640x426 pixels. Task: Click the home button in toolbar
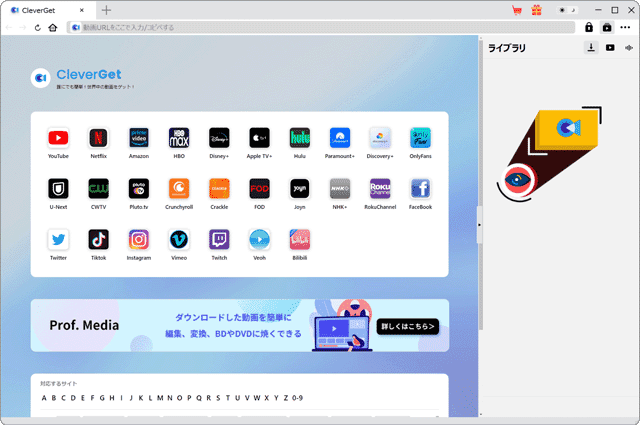pos(52,27)
